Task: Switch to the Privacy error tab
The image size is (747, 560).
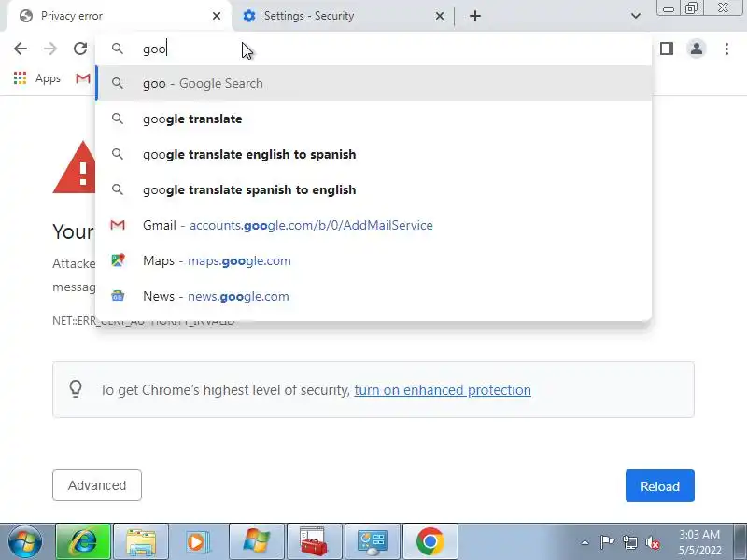Action: (120, 16)
